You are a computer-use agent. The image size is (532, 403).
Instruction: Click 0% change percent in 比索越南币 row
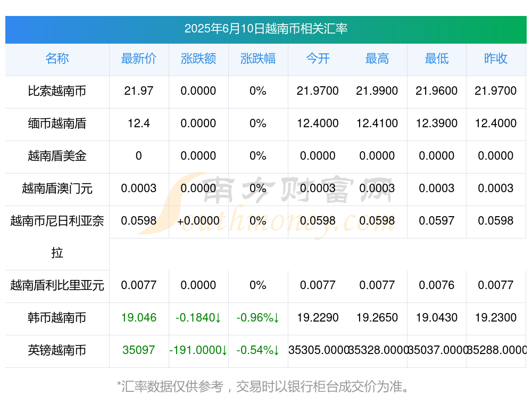click(x=258, y=91)
